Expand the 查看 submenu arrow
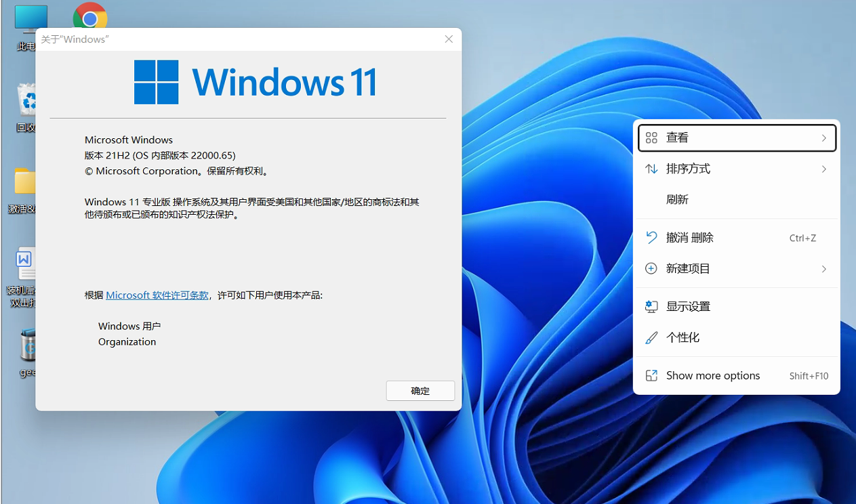The image size is (856, 504). pos(823,138)
